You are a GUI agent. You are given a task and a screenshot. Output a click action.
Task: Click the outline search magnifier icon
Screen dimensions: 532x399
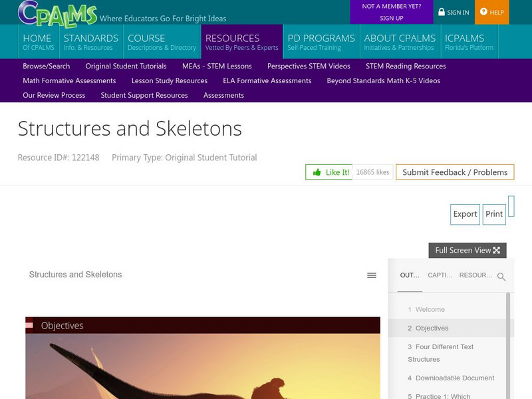click(501, 277)
